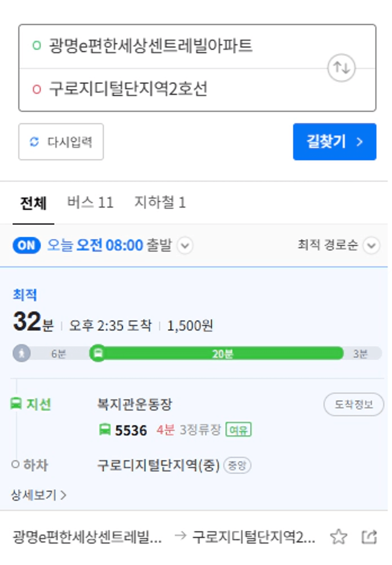Open the 최적 경로순 sort dropdown
392x565 pixels.
point(338,245)
